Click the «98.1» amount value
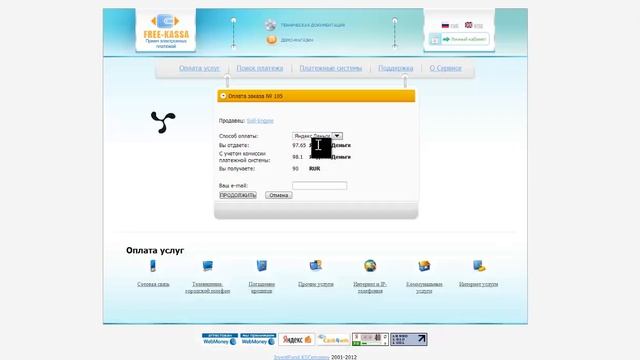Viewport: 640px width, 360px height. [298, 157]
